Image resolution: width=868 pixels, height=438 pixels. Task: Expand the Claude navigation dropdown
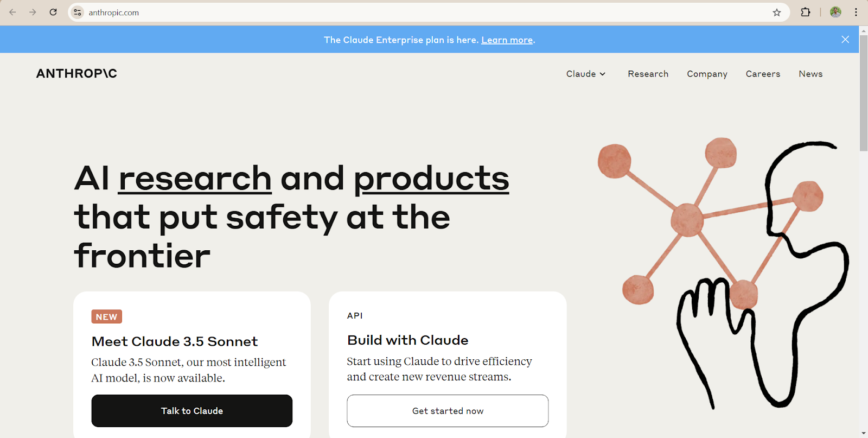tap(586, 74)
